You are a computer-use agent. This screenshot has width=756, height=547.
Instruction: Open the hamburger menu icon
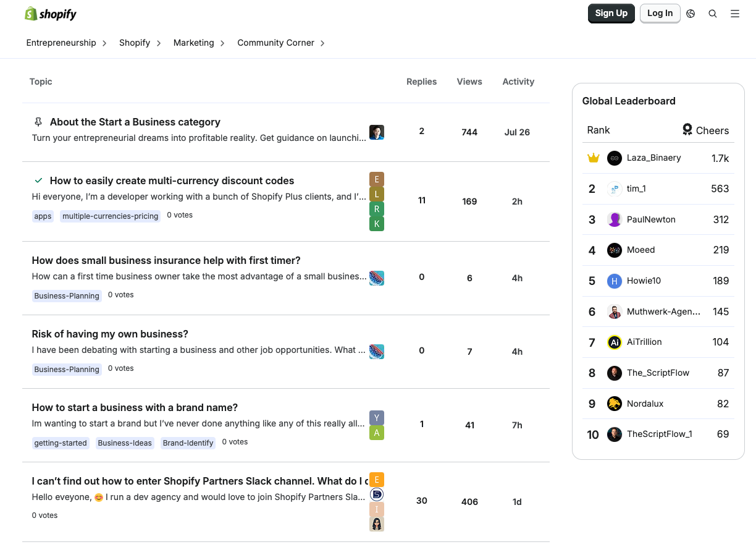coord(735,14)
